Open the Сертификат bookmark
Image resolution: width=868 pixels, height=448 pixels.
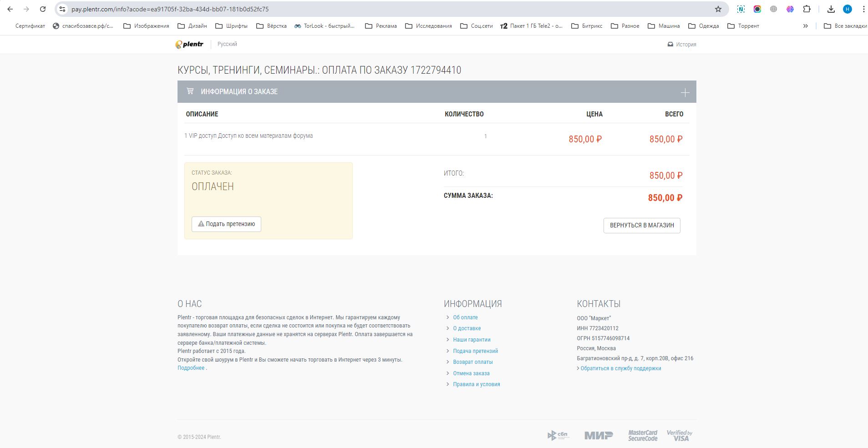[x=30, y=26]
